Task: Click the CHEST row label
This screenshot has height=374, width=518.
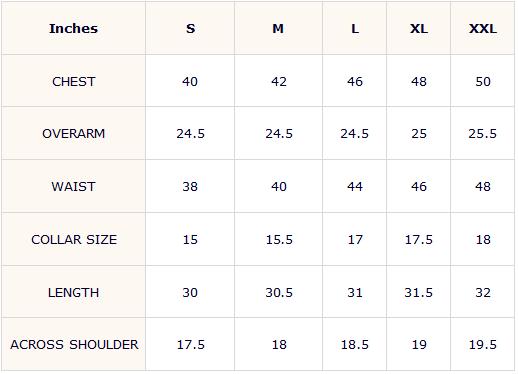Action: tap(74, 81)
